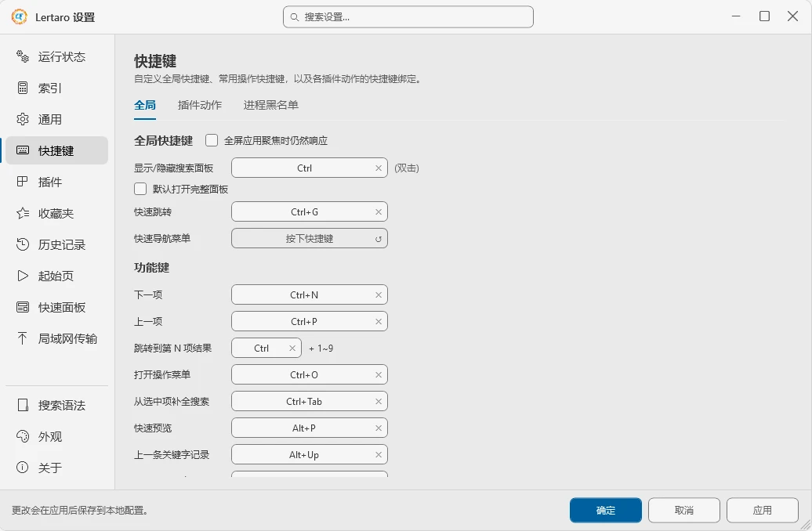Click the 快速面板 panel icon

[x=22, y=307]
